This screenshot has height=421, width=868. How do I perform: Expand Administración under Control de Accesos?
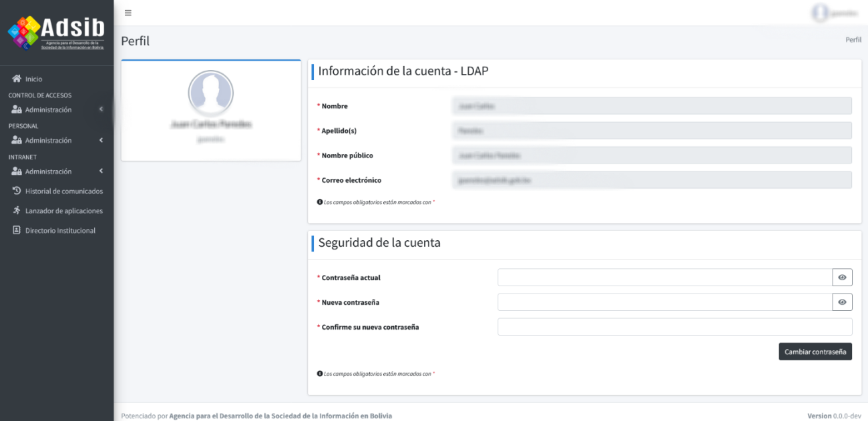pyautogui.click(x=57, y=110)
